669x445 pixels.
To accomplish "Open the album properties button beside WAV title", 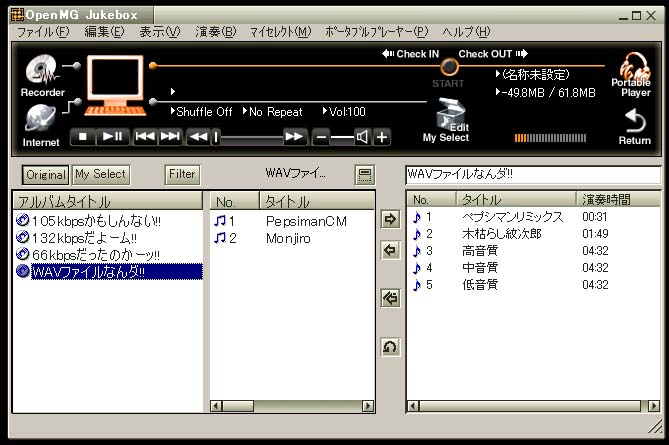I will [x=364, y=175].
